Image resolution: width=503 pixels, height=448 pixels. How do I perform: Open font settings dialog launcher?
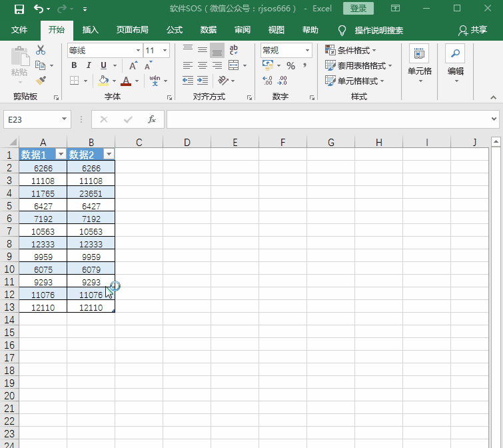(x=169, y=97)
